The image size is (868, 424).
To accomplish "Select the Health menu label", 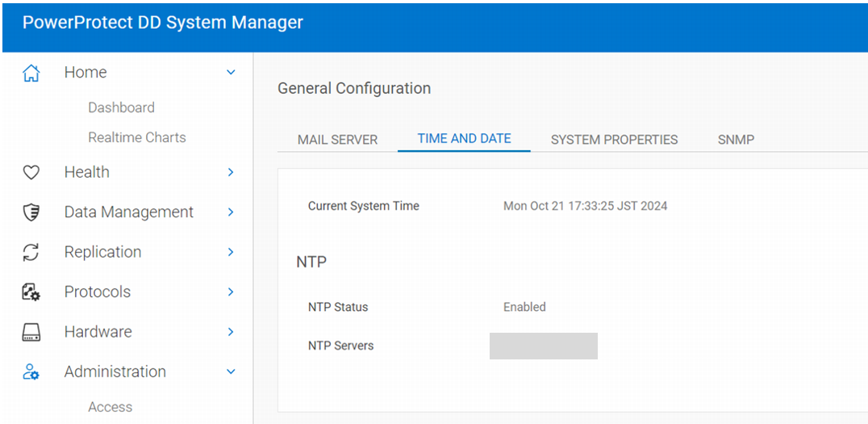I will [x=86, y=172].
